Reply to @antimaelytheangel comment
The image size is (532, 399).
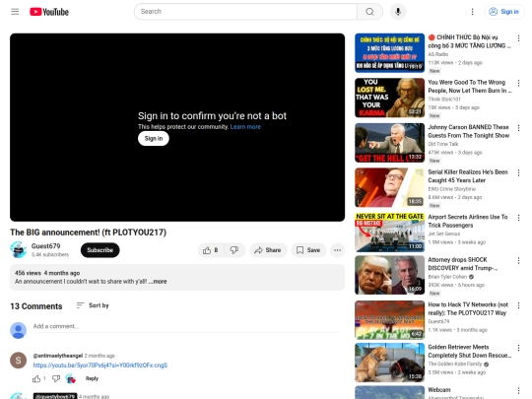click(x=92, y=378)
